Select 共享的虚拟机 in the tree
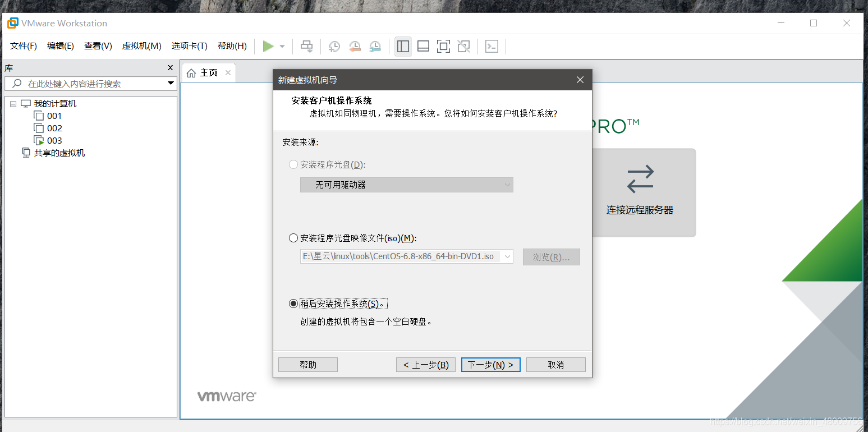The width and height of the screenshot is (868, 432). tap(59, 153)
